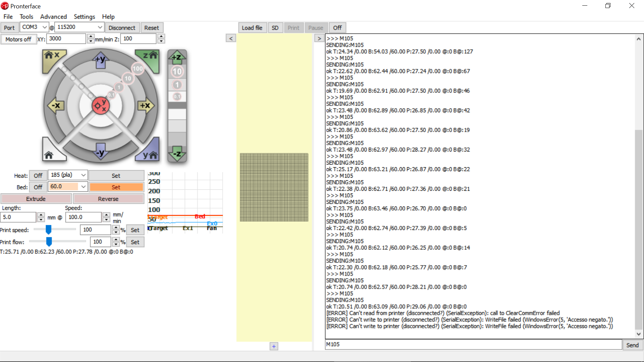
Task: Click the -Z move arrow
Action: [177, 154]
